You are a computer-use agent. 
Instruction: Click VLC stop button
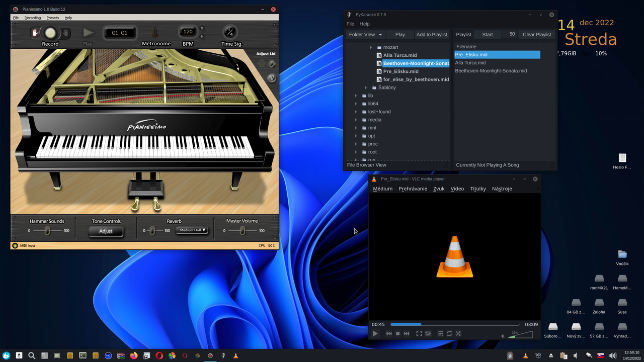pyautogui.click(x=397, y=333)
